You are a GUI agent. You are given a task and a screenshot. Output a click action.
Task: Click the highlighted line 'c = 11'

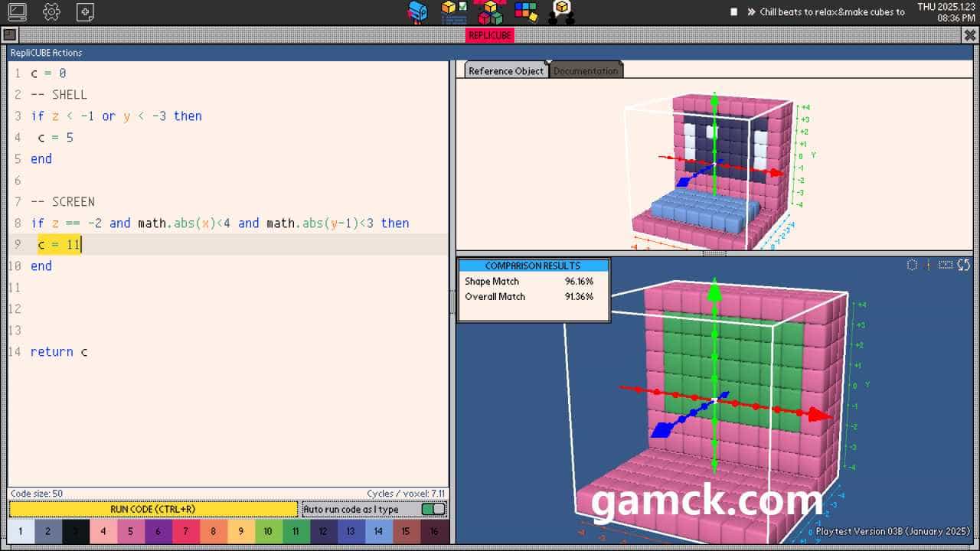(60, 245)
